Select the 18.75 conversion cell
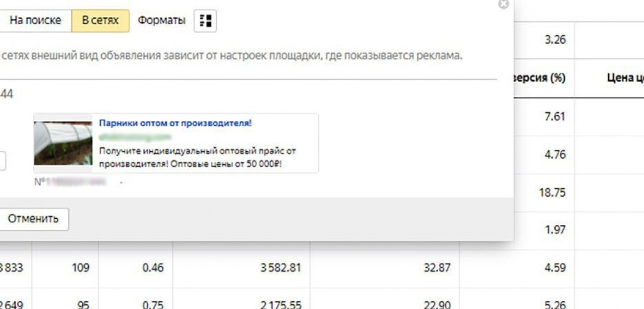Image resolution: width=644 pixels, height=309 pixels. tap(552, 192)
